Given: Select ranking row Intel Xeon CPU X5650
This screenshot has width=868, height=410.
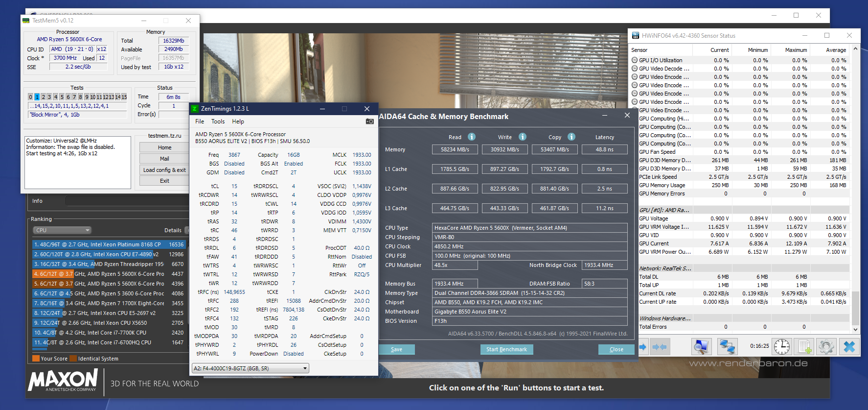Looking at the screenshot, I should [109, 323].
